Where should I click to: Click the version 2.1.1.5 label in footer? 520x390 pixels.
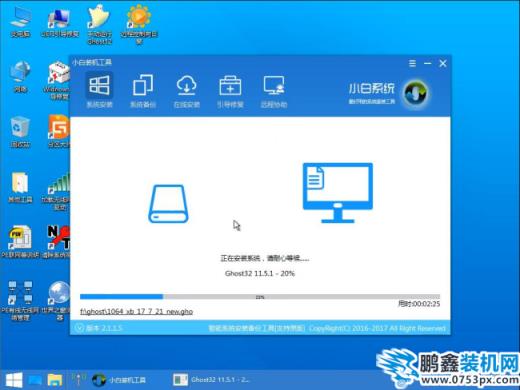104,328
